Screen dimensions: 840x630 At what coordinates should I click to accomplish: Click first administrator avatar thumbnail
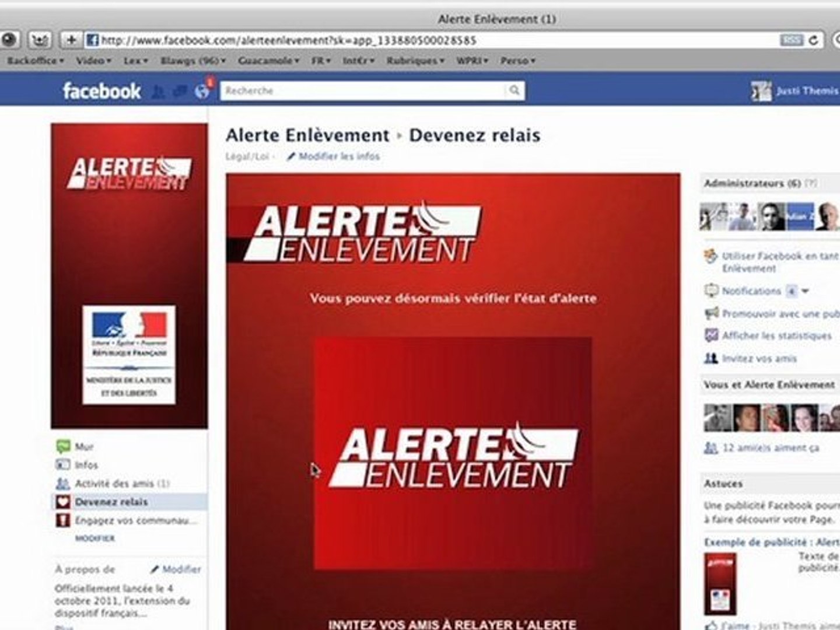tap(713, 217)
